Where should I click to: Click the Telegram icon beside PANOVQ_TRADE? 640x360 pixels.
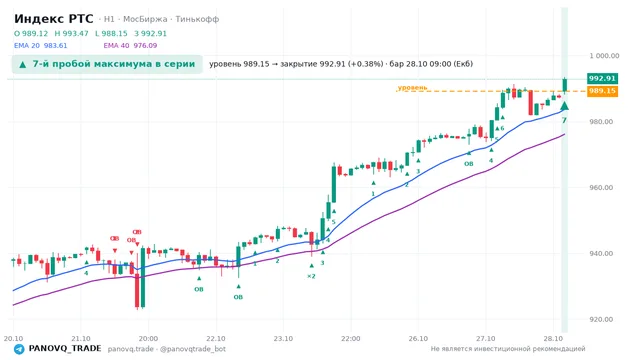[x=19, y=349]
